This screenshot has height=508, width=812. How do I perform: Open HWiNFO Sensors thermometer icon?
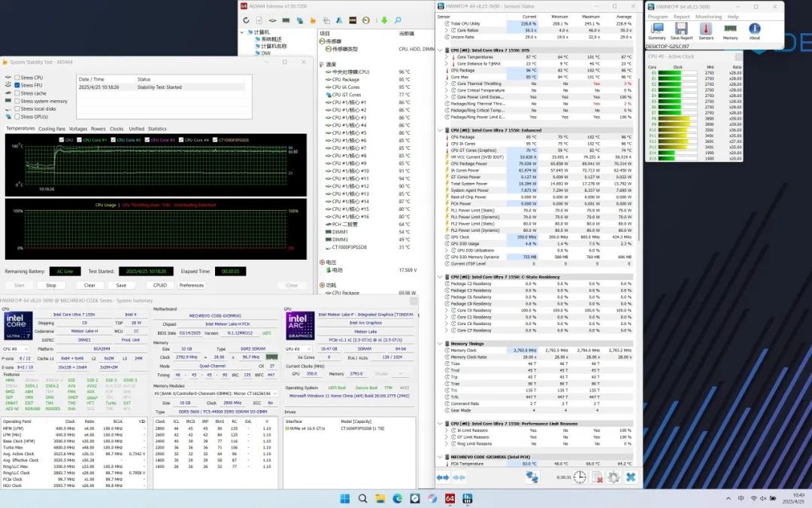[x=706, y=29]
